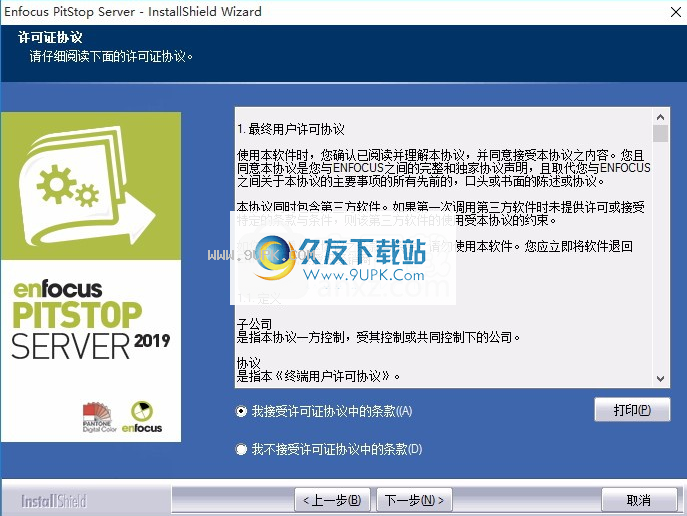Go back with the 上一步(B) button
The height and width of the screenshot is (516, 687).
coord(332,500)
